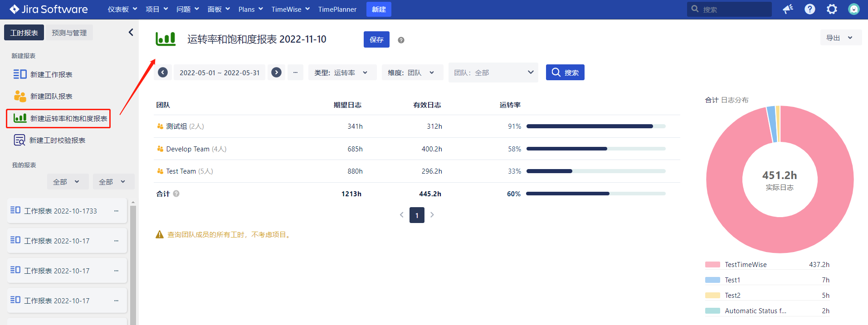Viewport: 868px width, 325px height.
Task: Switch to 预测与管理 tab
Action: coord(69,33)
